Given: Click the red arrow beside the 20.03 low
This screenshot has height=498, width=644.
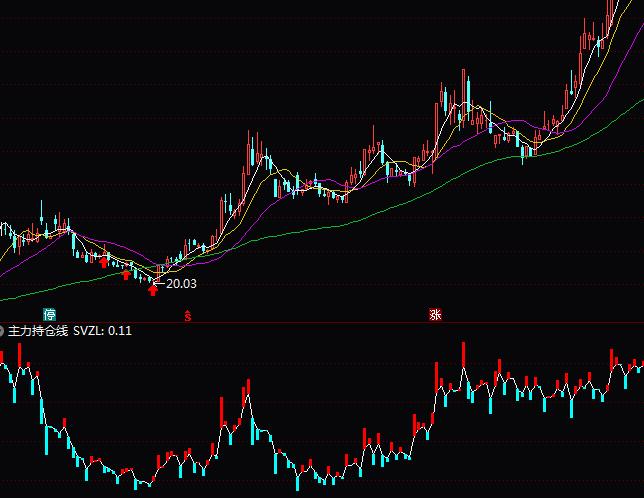Looking at the screenshot, I should click(x=153, y=291).
